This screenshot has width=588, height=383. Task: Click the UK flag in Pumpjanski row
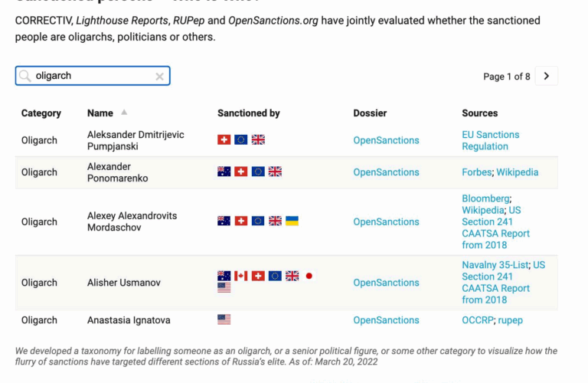[x=258, y=139]
